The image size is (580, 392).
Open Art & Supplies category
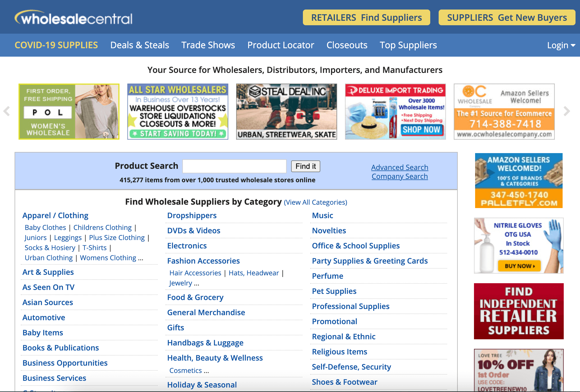48,272
